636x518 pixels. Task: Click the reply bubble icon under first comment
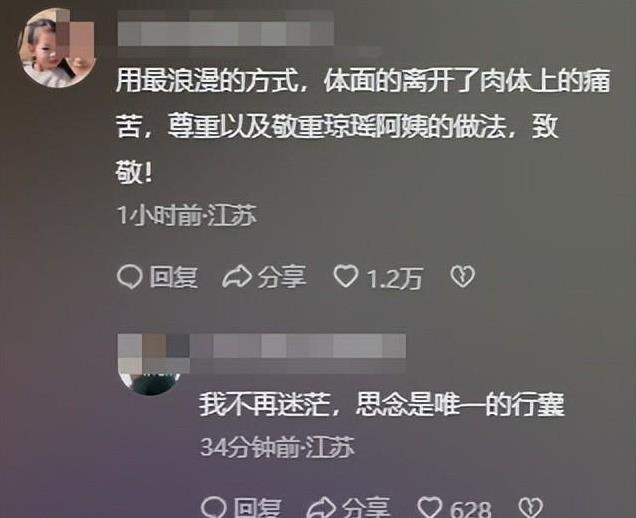pos(129,277)
